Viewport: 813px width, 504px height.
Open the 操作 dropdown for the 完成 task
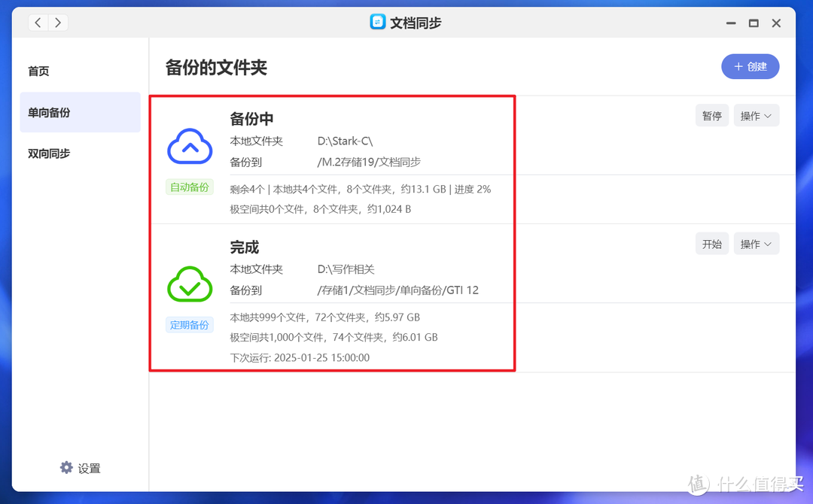756,243
